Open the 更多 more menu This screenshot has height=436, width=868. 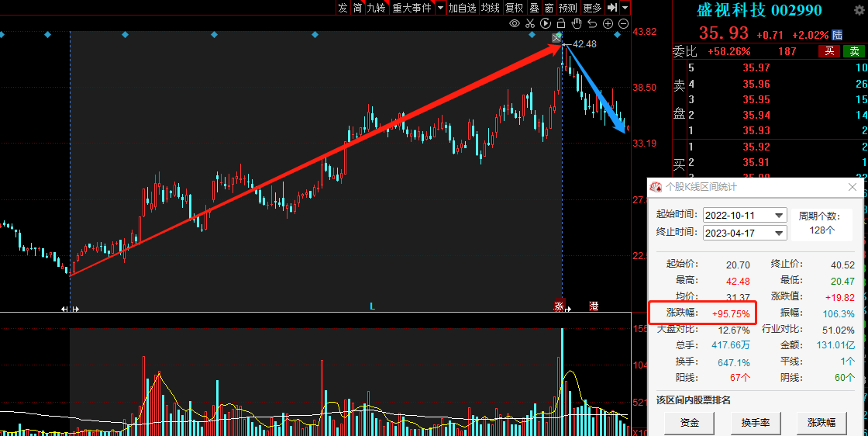pos(592,8)
